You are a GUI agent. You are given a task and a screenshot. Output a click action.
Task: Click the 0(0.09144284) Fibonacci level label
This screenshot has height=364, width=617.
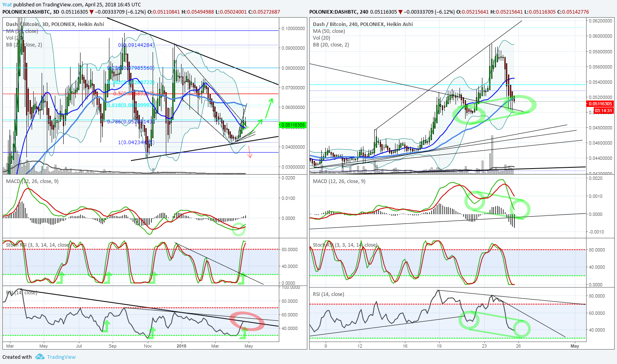136,45
